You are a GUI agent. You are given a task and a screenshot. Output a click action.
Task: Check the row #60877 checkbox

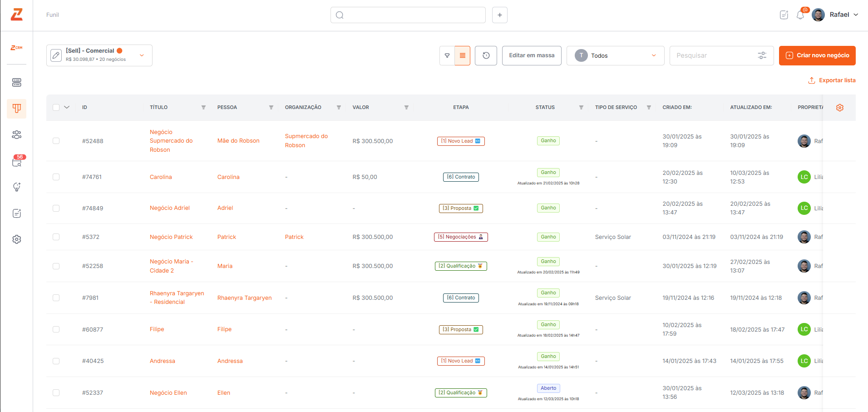point(56,329)
